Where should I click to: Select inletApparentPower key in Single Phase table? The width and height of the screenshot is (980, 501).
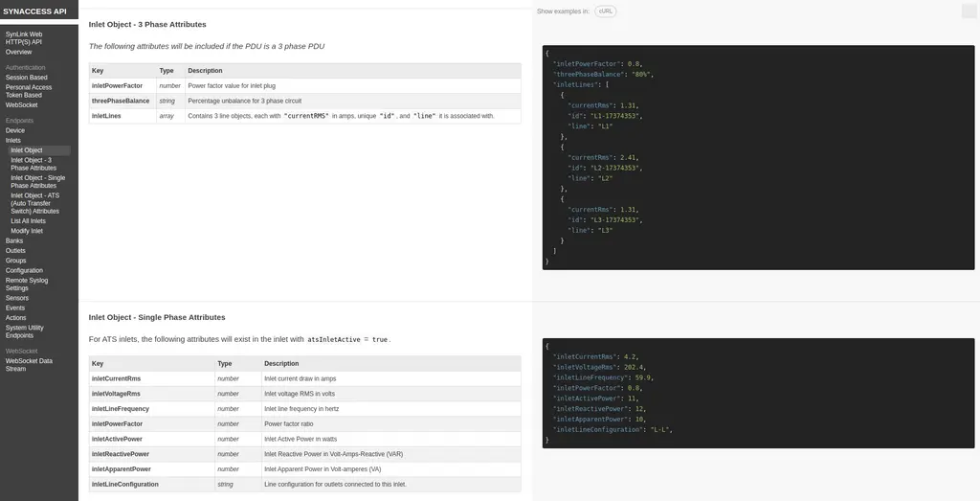click(x=122, y=469)
